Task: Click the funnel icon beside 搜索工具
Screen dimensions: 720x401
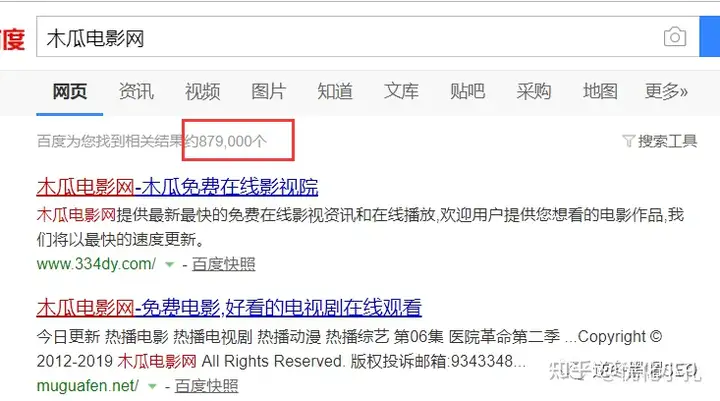Action: pyautogui.click(x=629, y=141)
